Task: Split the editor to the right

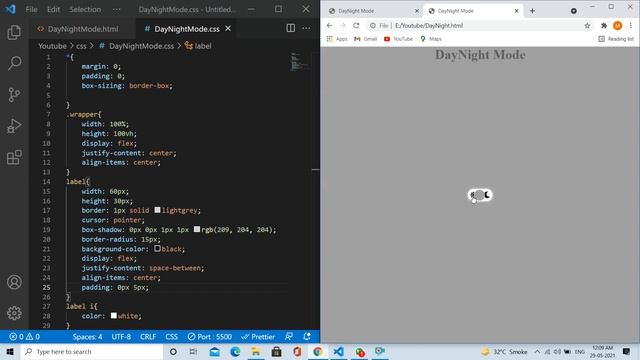Action: pyautogui.click(x=291, y=28)
